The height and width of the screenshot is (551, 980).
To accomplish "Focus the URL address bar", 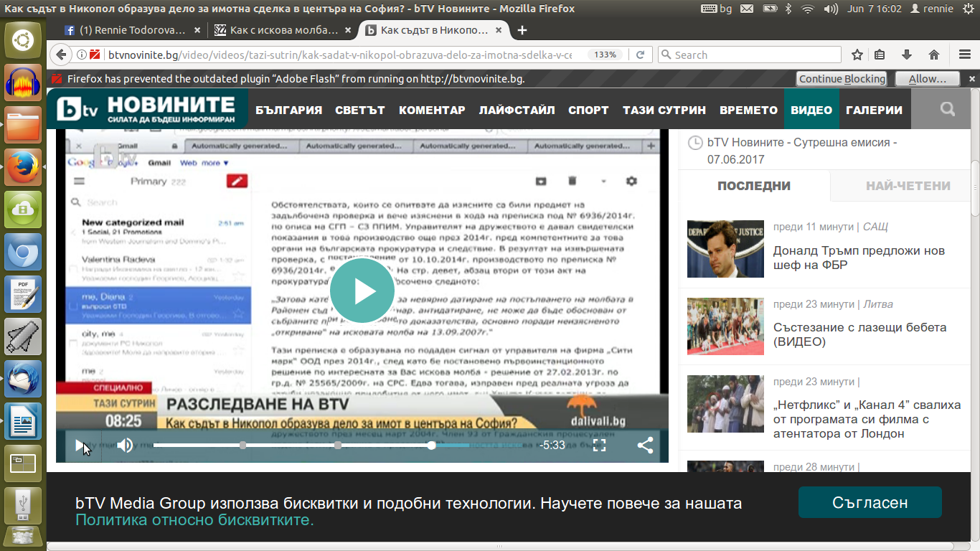I will (340, 55).
